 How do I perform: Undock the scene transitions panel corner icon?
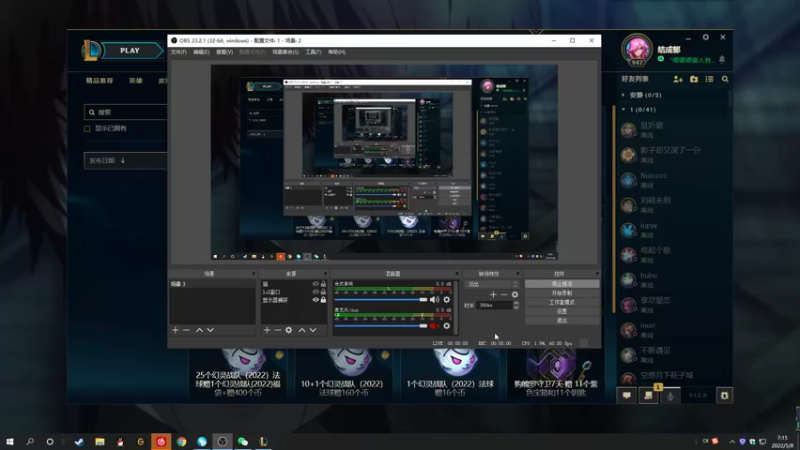click(517, 274)
